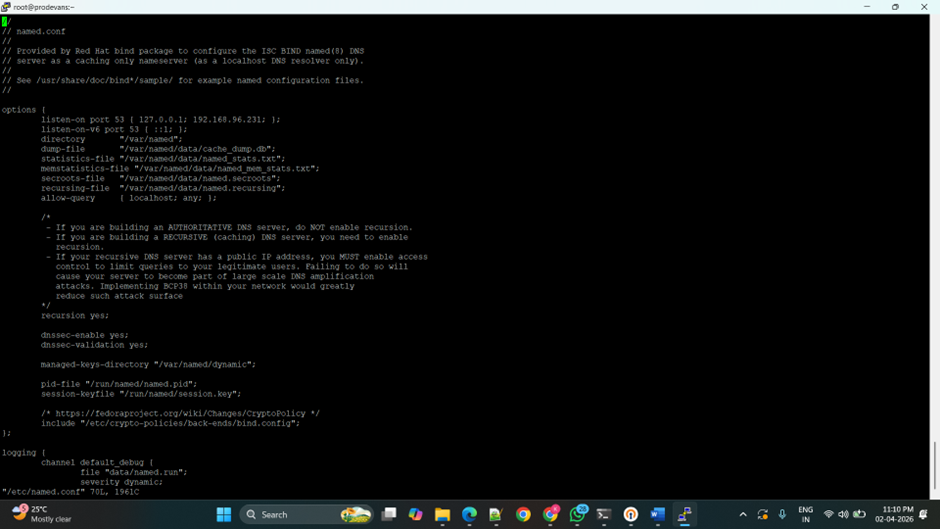Viewport: 940px width, 529px height.
Task: Open Microsoft Edge from the taskbar
Action: click(469, 514)
